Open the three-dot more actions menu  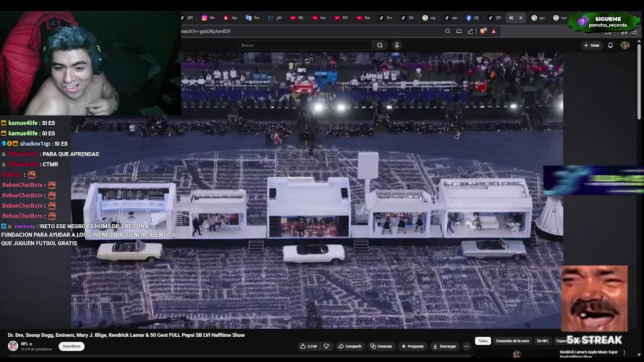[x=466, y=346]
